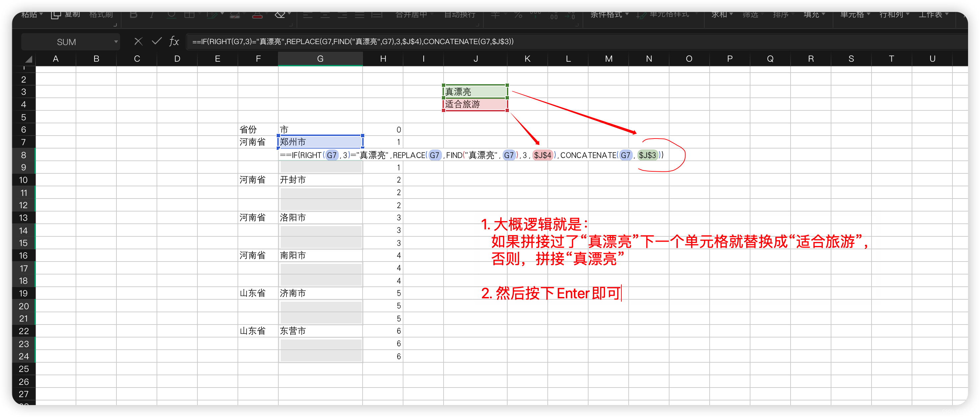Click the 格式刷 format painter button
Viewport: 980px width, 417px height.
(x=101, y=15)
